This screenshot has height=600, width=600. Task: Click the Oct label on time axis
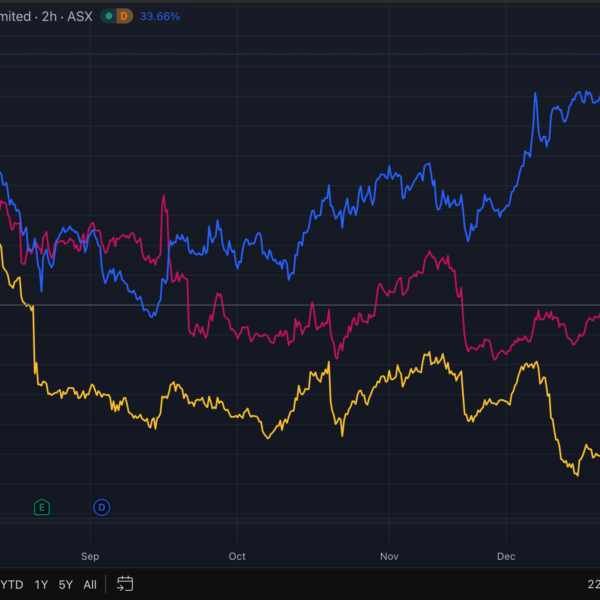pos(237,556)
